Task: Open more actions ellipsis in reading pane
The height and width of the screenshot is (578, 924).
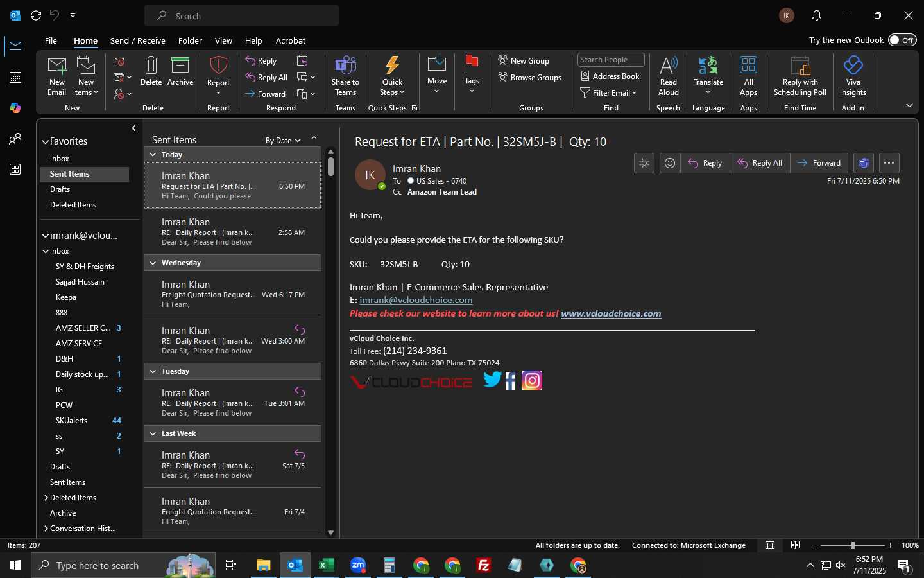Action: 889,163
